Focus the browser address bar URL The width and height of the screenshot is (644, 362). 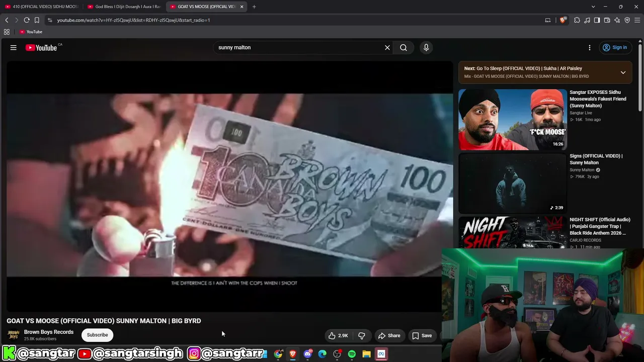133,20
